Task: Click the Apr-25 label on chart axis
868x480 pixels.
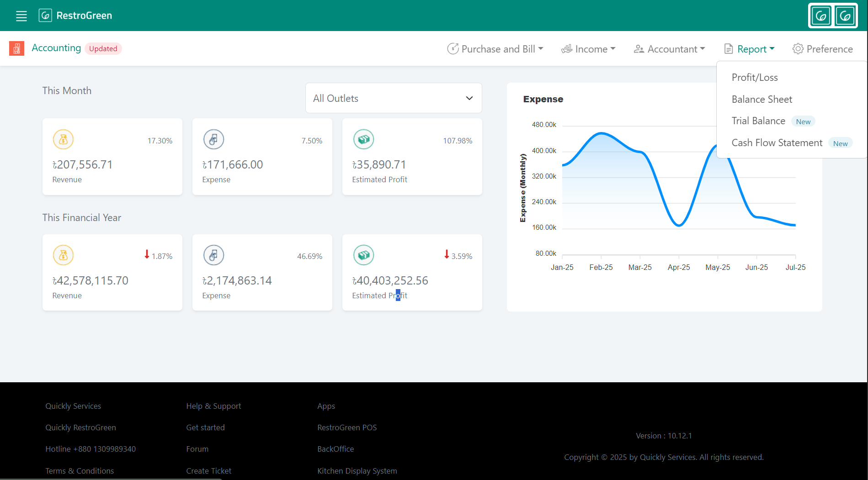Action: coord(679,267)
